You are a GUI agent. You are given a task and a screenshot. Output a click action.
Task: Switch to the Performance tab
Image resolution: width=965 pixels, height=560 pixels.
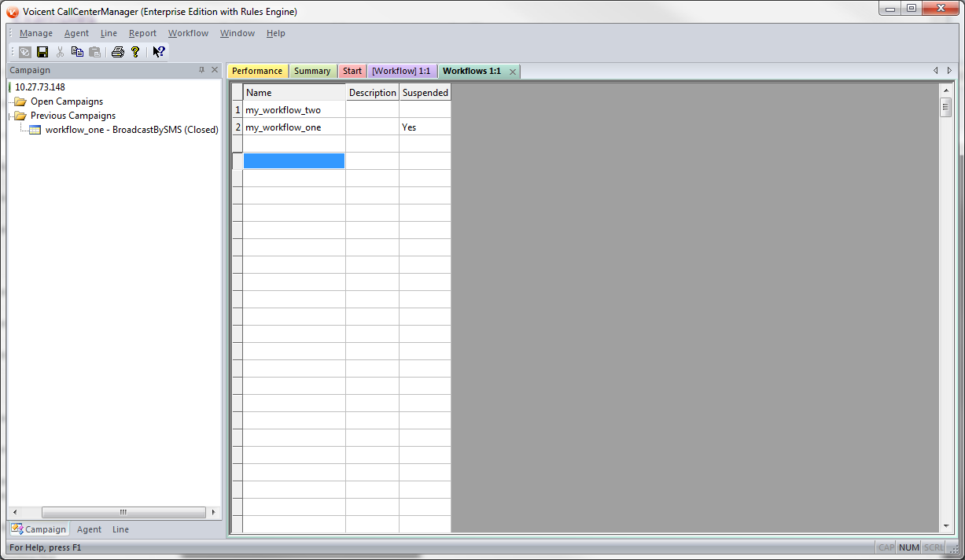tap(257, 71)
